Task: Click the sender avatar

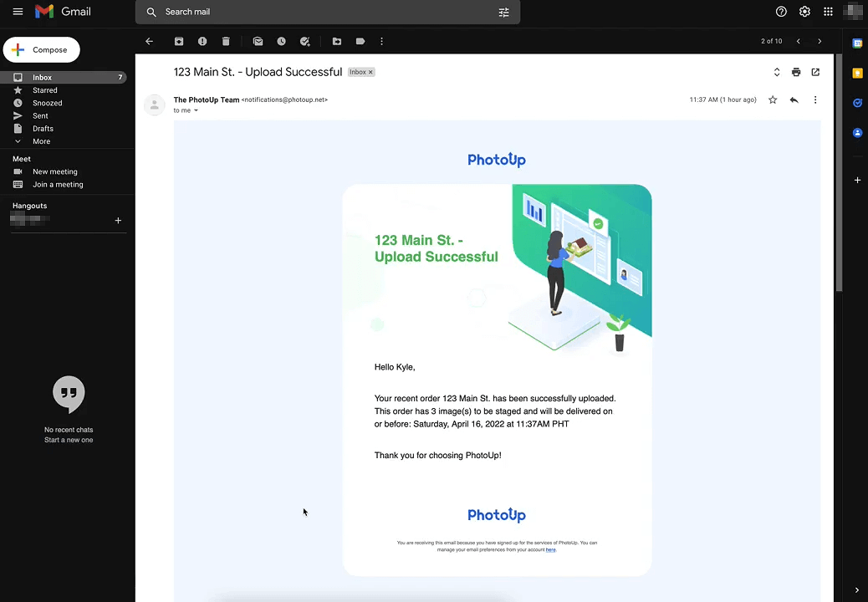Action: (155, 105)
